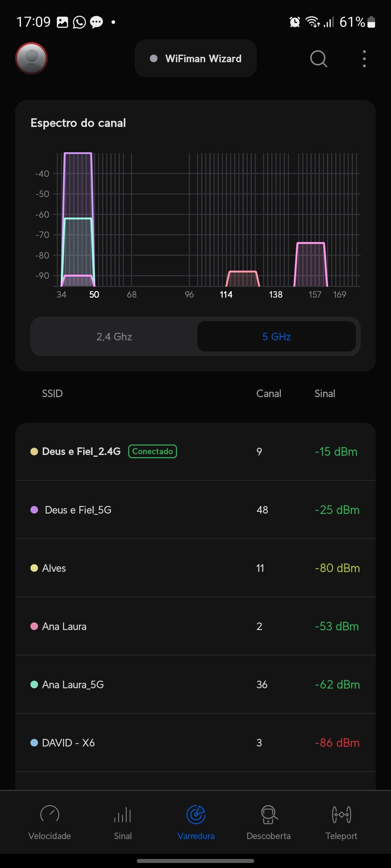Open the user profile avatar
This screenshot has height=868, width=391.
tap(31, 58)
